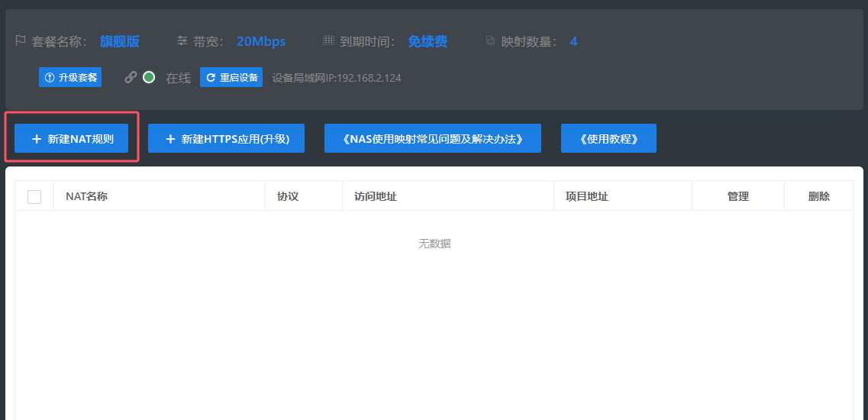Tick the select-all checkbox in table header
This screenshot has height=420, width=868.
tap(34, 196)
